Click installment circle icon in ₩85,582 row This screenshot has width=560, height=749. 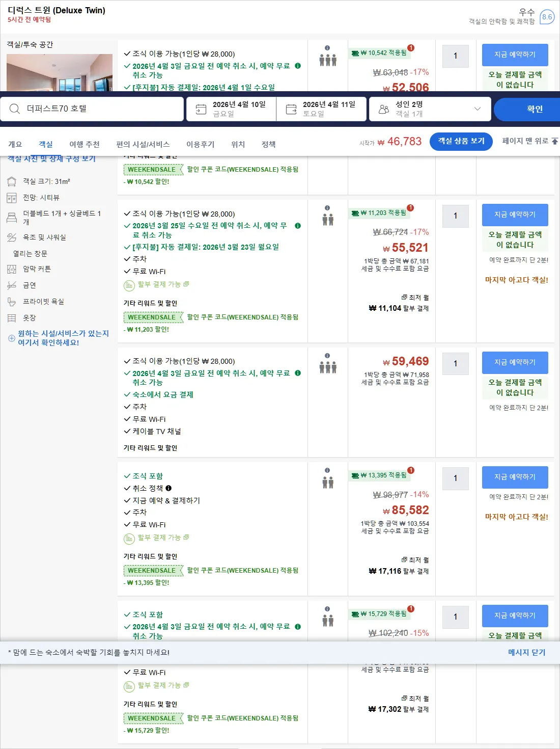point(129,539)
